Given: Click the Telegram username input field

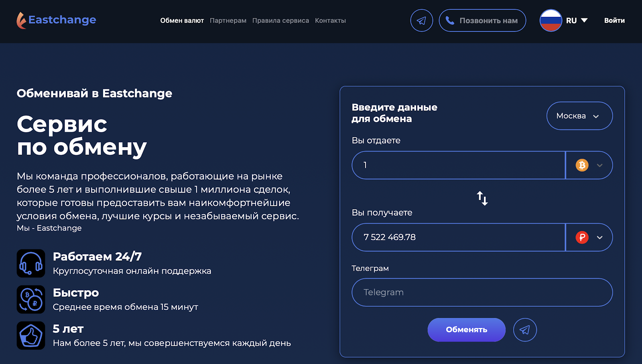Looking at the screenshot, I should [482, 292].
